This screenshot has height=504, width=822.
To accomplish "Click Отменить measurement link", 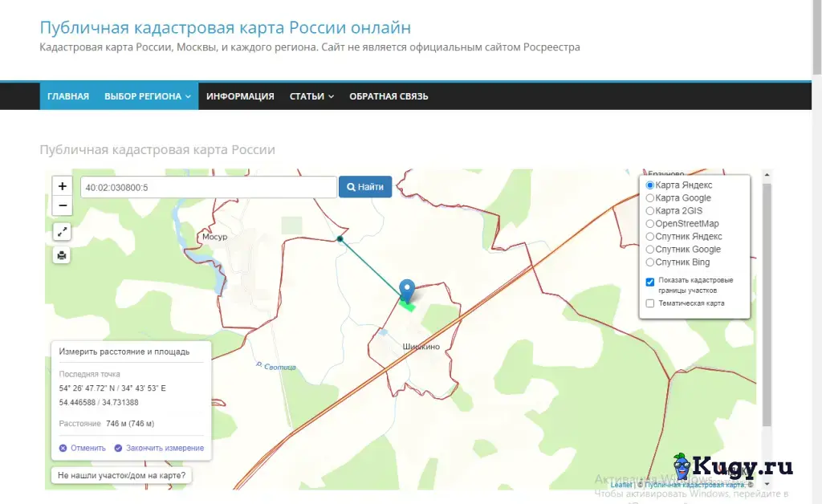I will coord(88,448).
